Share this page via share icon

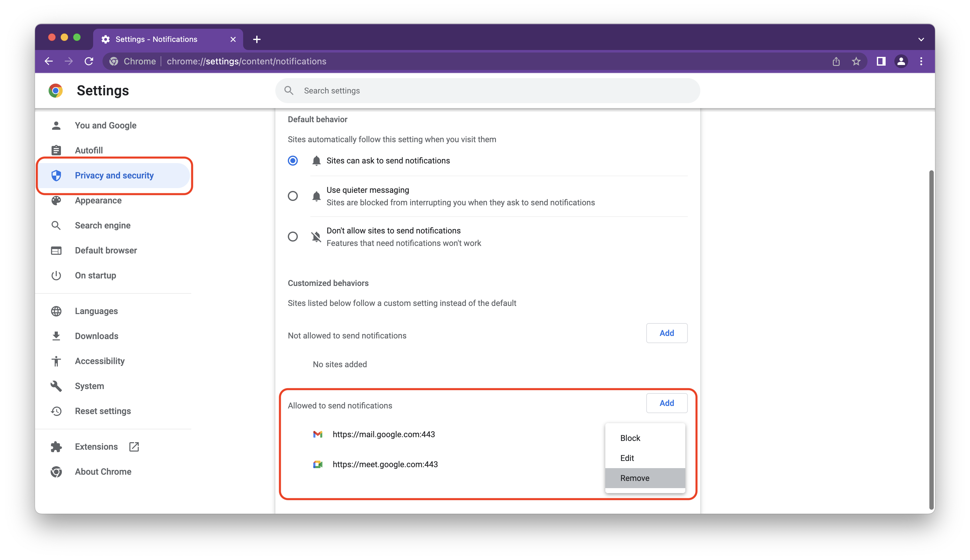836,61
